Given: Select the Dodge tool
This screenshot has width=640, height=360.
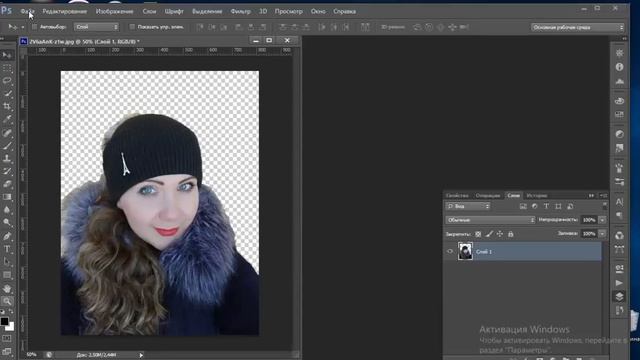Looking at the screenshot, I should pyautogui.click(x=7, y=223).
